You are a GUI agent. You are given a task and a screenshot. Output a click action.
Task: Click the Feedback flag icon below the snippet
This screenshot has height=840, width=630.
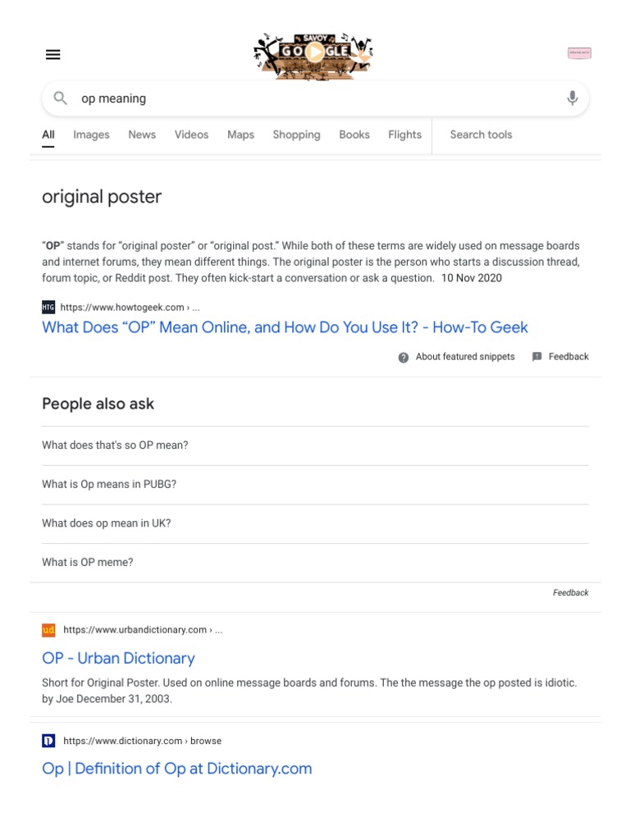click(537, 357)
